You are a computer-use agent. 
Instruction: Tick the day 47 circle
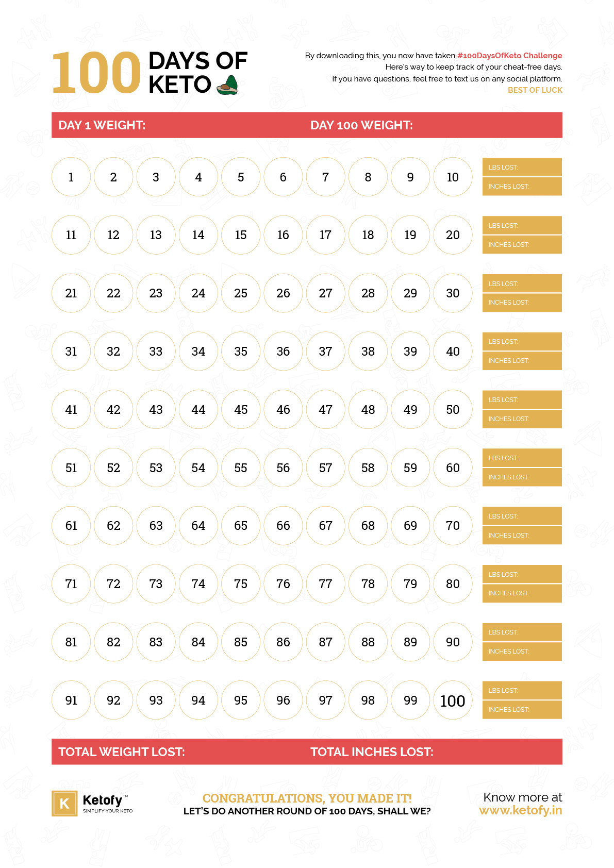[x=325, y=410]
